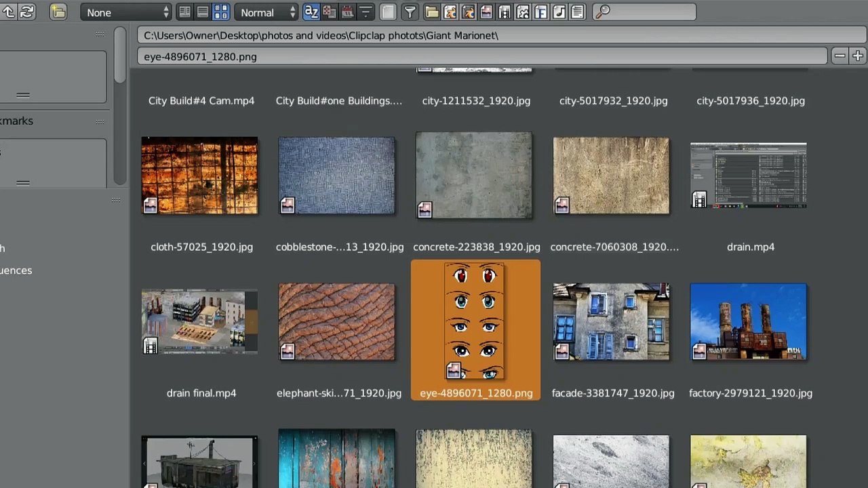This screenshot has height=488, width=868.
Task: Toggle folders filter
Action: pyautogui.click(x=432, y=12)
